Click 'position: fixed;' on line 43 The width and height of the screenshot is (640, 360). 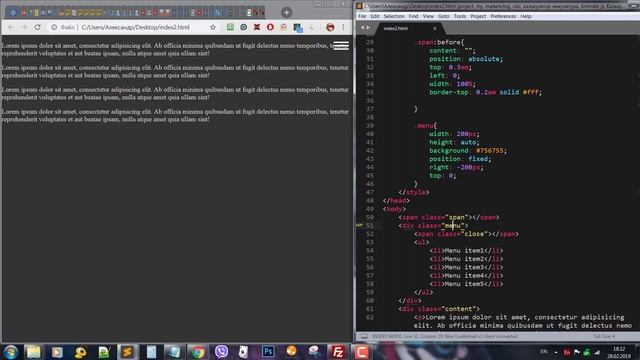click(x=460, y=159)
